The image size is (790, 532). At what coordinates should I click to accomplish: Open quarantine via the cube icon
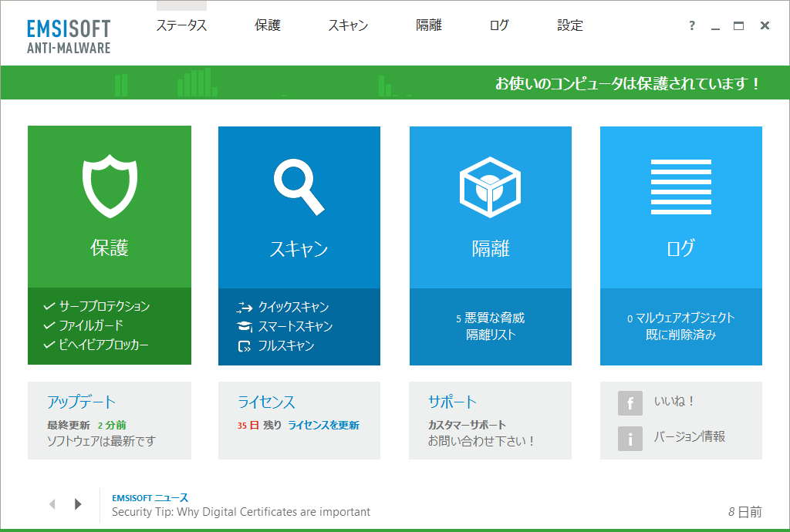490,184
